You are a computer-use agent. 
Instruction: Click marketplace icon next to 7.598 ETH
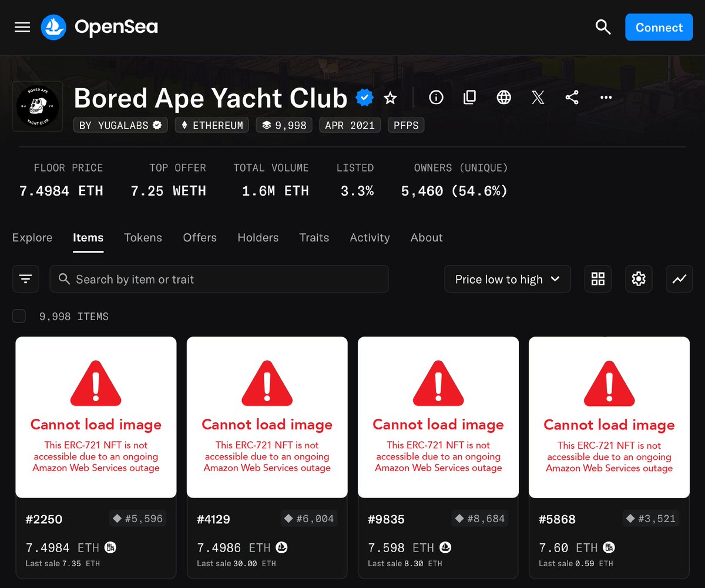pos(445,547)
